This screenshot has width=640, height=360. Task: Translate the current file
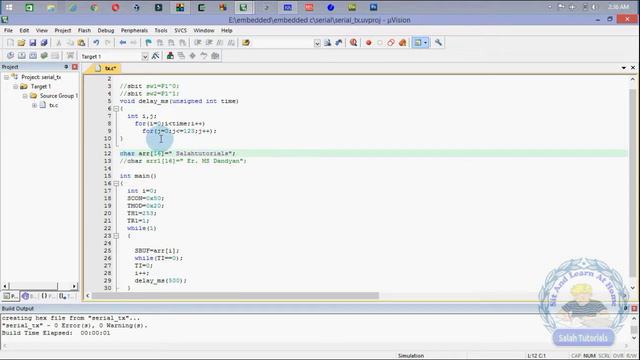(x=10, y=56)
